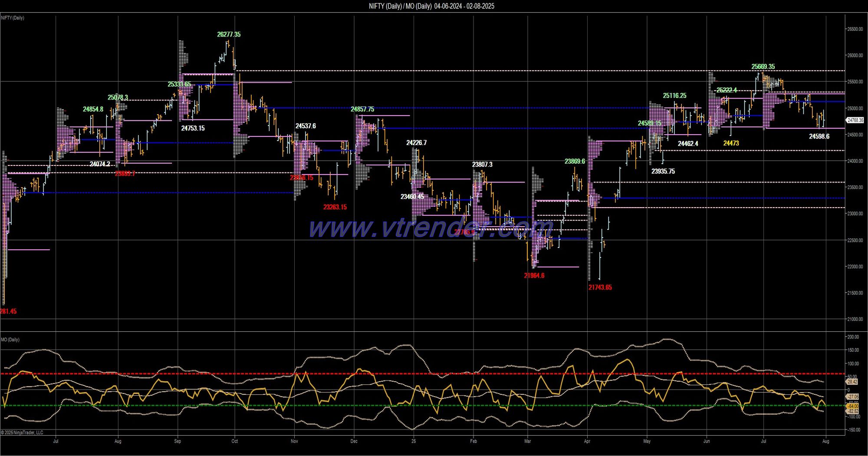Click the Apr label on time axis
This screenshot has height=456, width=868.
[587, 441]
